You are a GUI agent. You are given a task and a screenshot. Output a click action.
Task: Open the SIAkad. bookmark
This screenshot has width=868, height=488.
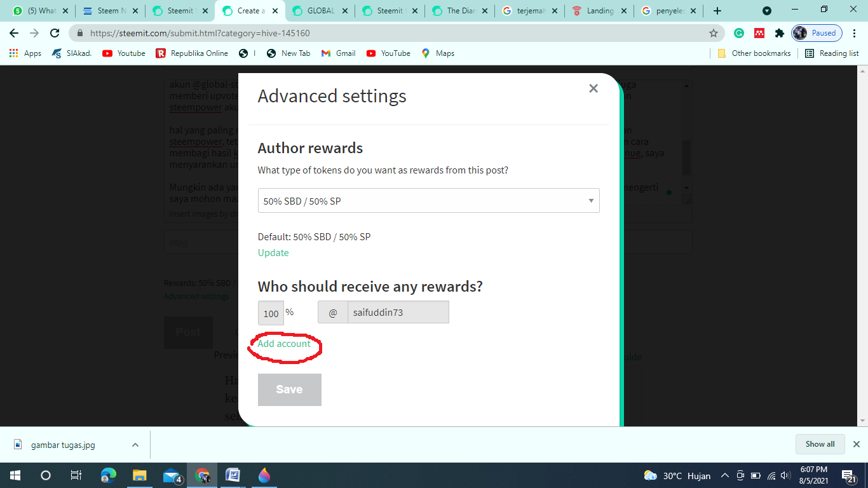pyautogui.click(x=72, y=53)
